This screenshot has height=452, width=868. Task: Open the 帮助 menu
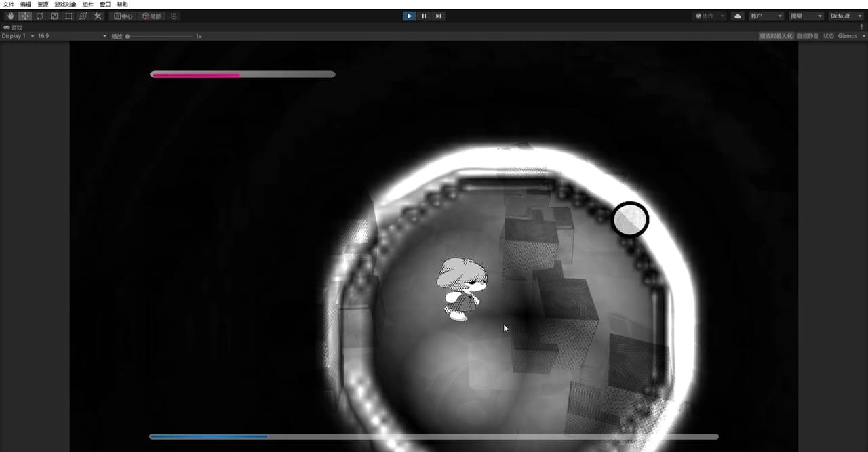pyautogui.click(x=122, y=4)
